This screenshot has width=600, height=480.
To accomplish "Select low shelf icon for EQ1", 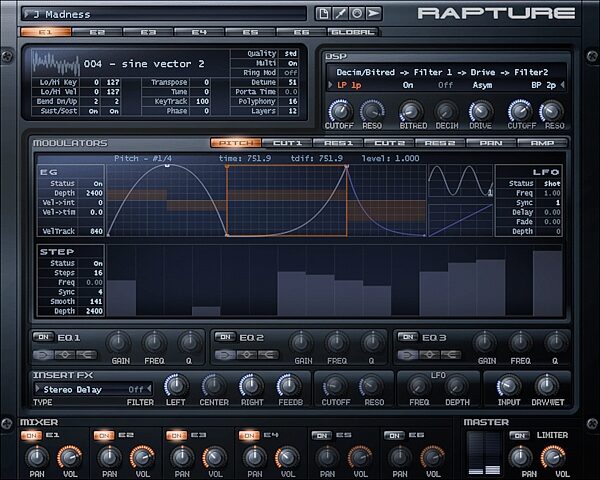I will [43, 355].
